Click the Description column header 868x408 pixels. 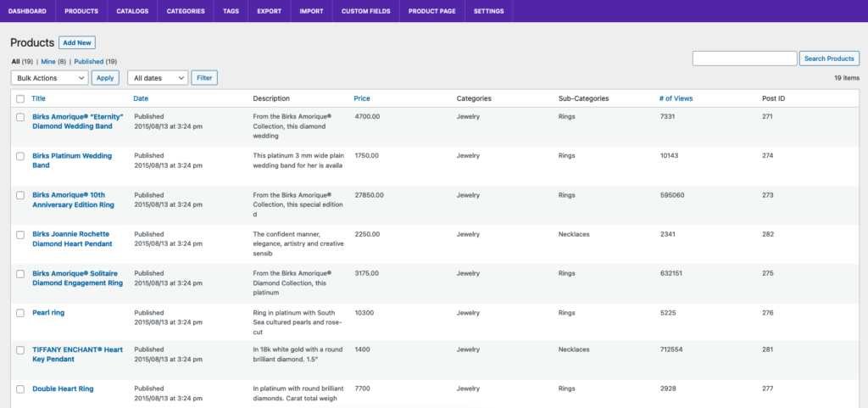tap(271, 98)
